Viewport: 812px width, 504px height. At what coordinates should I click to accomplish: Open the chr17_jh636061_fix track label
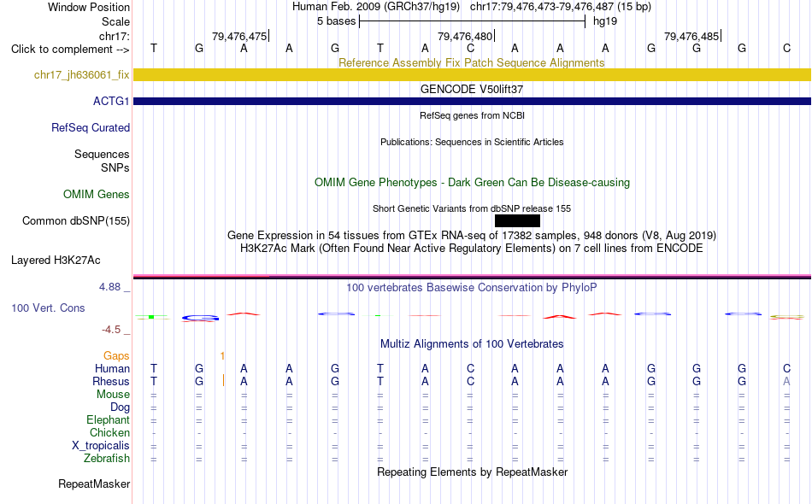[81, 74]
